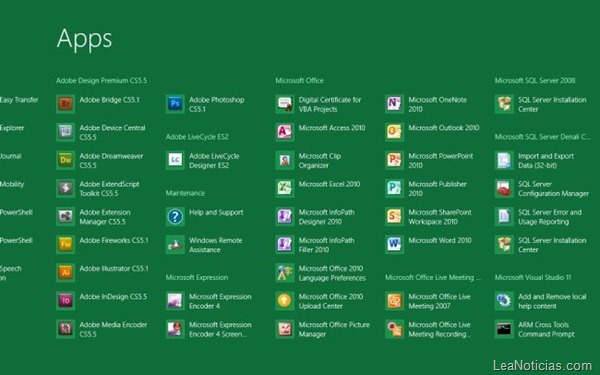
Task: Click the Microsoft Office group header
Action: click(x=300, y=81)
